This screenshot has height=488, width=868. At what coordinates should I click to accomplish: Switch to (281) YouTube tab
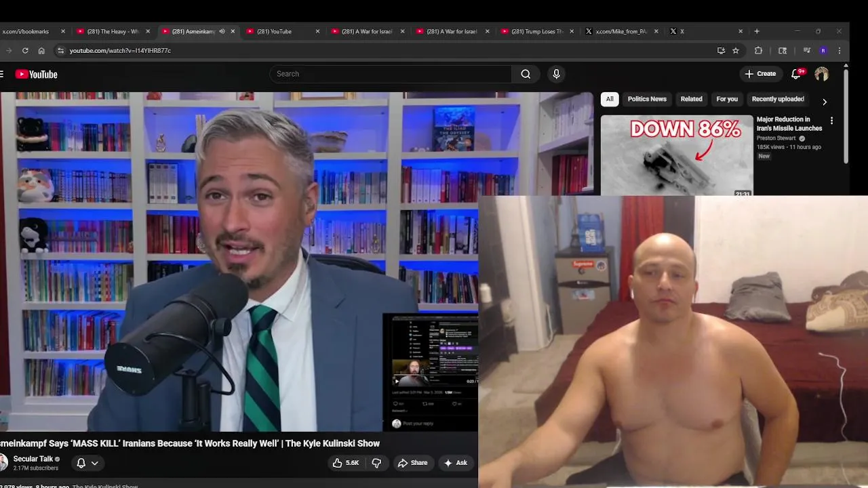pos(282,31)
